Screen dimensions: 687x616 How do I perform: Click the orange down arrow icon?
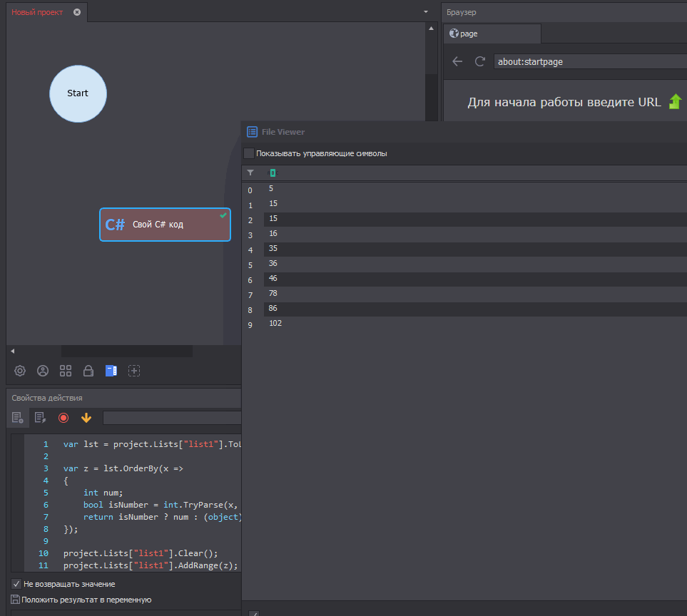[86, 418]
